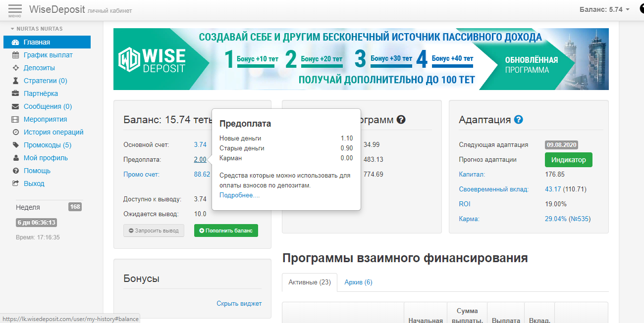Click the WiseDeposit promotional banner

(361, 59)
